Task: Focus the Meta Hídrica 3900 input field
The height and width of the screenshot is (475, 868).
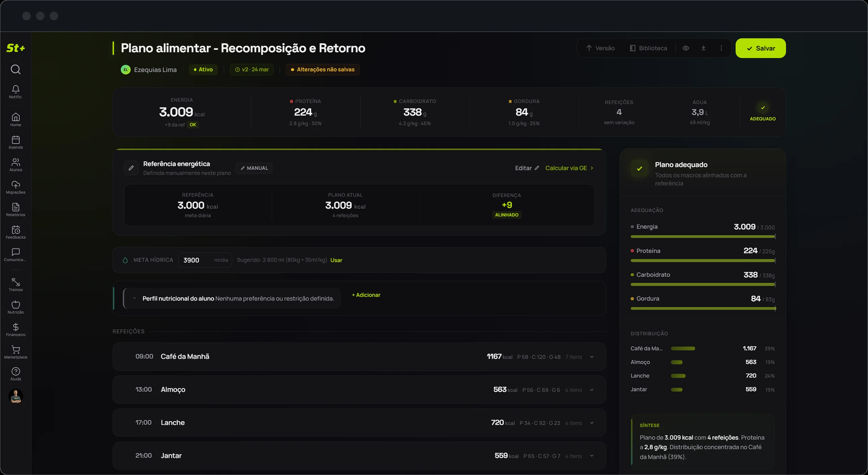Action: pos(205,260)
